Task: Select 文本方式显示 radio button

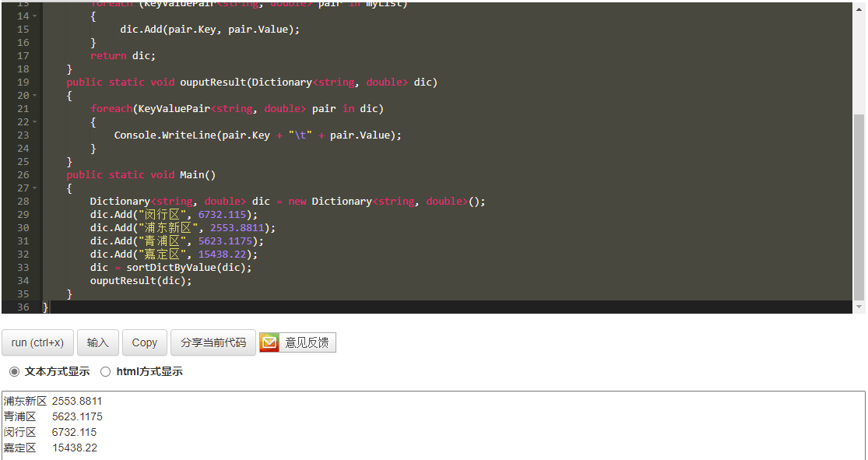Action: (x=14, y=371)
